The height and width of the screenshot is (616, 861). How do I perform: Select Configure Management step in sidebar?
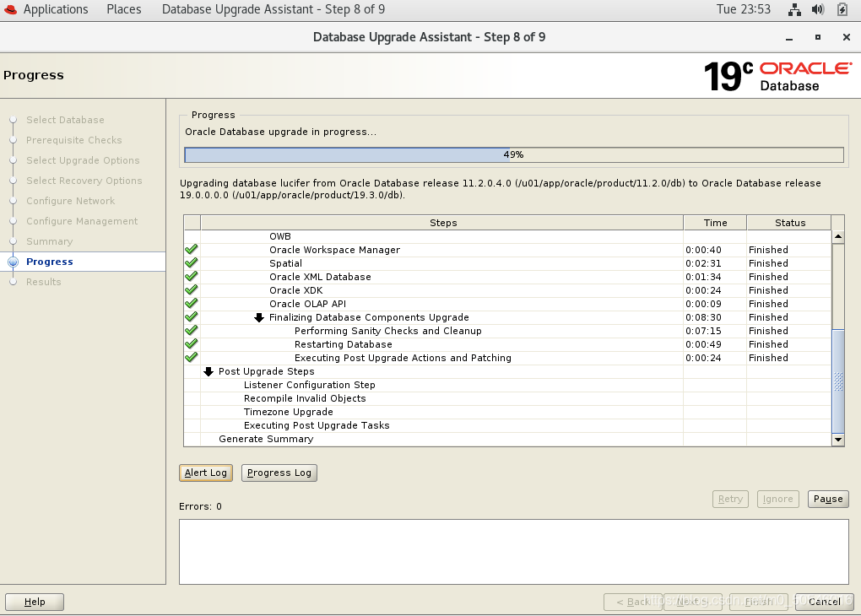coord(82,221)
